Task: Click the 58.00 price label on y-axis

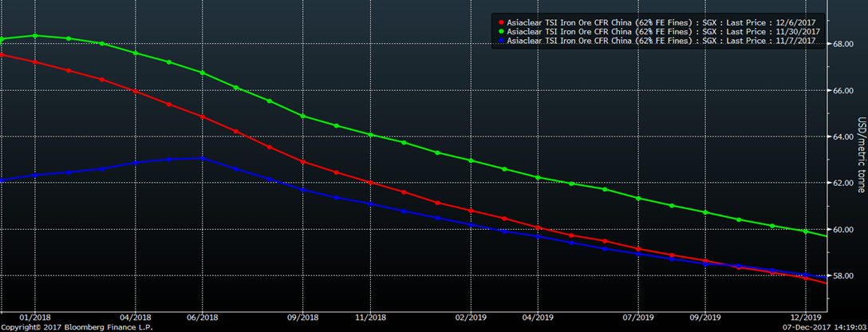Action: tap(845, 276)
